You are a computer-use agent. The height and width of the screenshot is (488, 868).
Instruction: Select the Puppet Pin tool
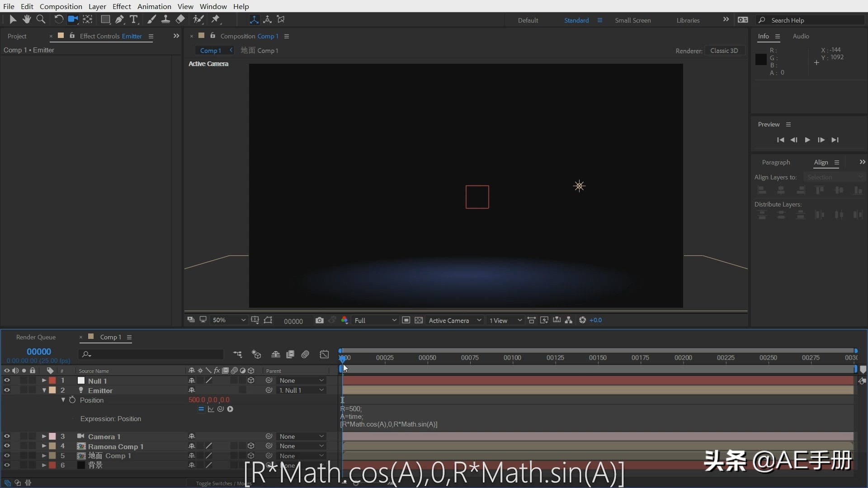pos(216,19)
